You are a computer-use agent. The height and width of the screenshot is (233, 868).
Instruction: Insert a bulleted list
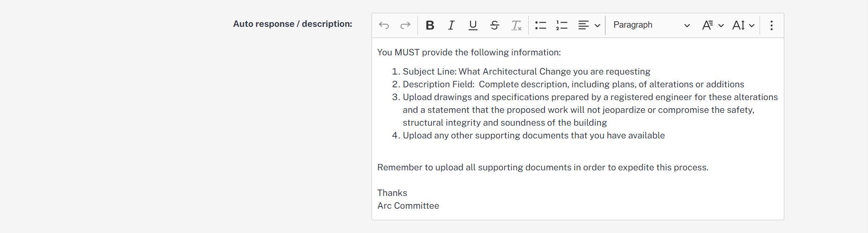click(x=540, y=25)
